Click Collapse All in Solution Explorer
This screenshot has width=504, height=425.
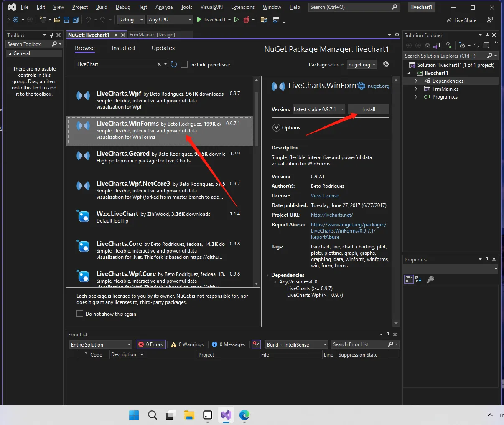[486, 46]
